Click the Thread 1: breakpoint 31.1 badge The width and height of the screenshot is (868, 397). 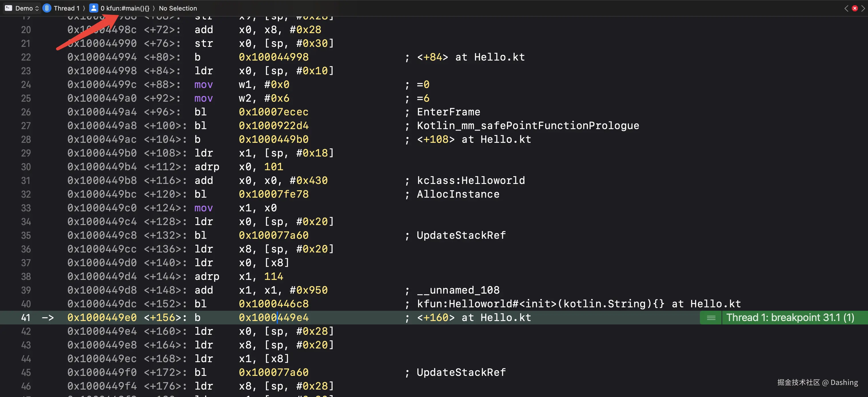point(790,318)
